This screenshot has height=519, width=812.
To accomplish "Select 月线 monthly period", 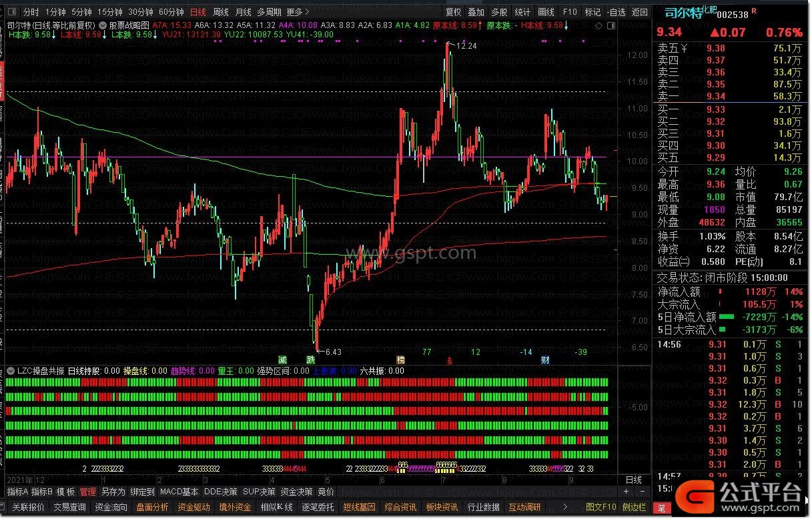I will click(x=244, y=12).
